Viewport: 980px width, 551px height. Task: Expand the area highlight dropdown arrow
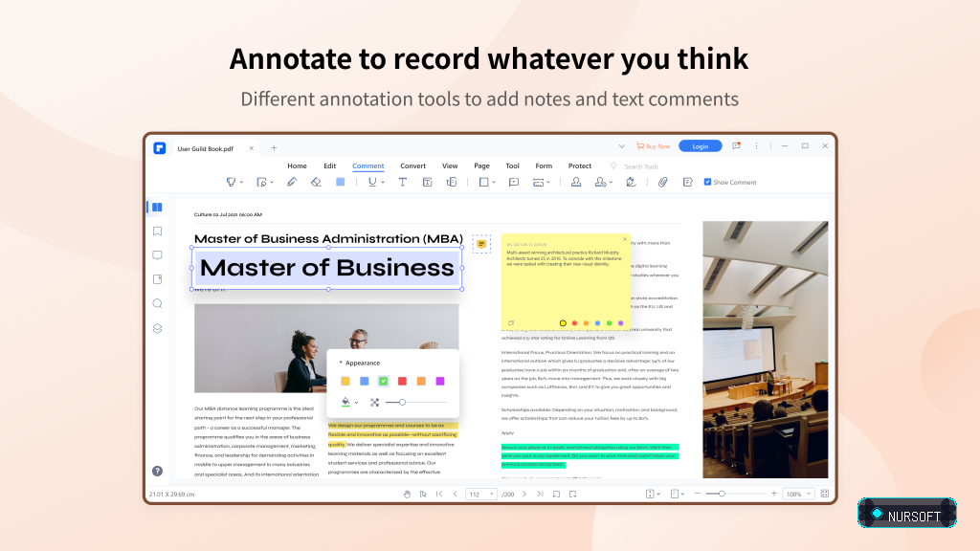coord(272,183)
